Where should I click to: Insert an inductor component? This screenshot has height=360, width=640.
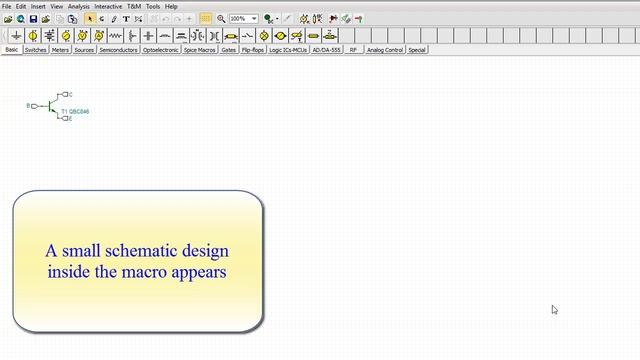tap(165, 36)
